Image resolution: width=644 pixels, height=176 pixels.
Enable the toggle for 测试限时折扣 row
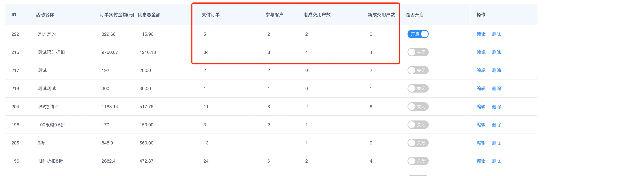(418, 52)
